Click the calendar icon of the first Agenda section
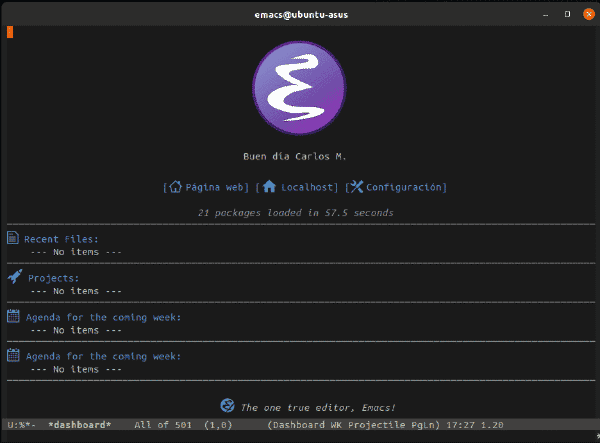600x443 pixels. coord(13,316)
